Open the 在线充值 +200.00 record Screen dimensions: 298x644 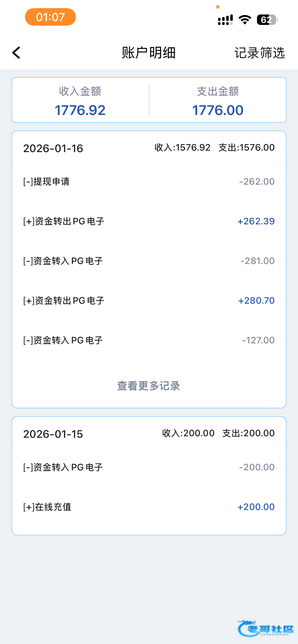149,507
